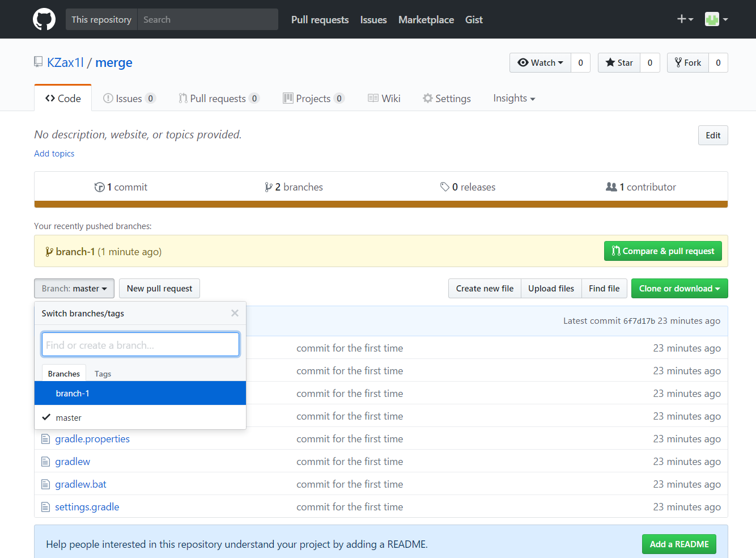Viewport: 756px width, 558px height.
Task: Fork the merge repository
Action: coord(688,62)
